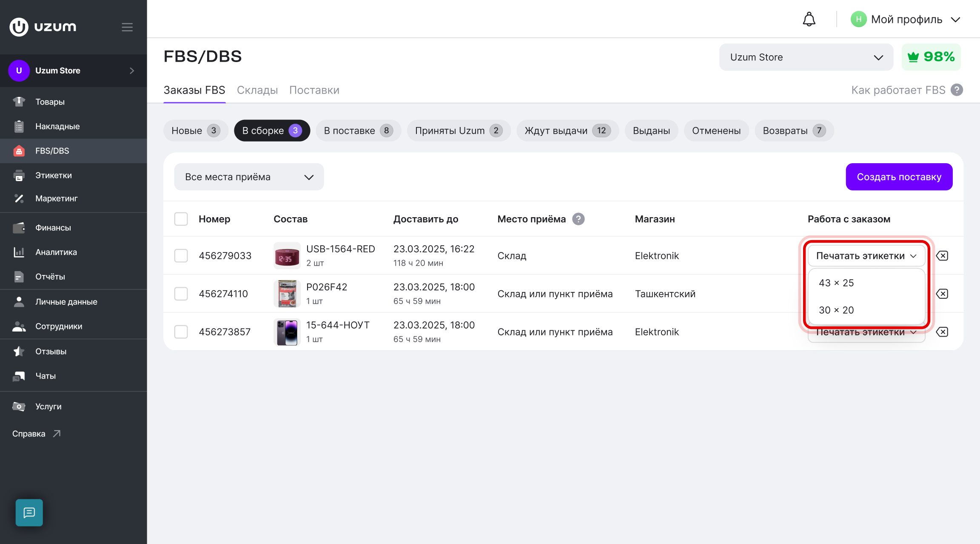Screen dimensions: 980x544
Task: Open the notifications bell
Action: coord(809,20)
